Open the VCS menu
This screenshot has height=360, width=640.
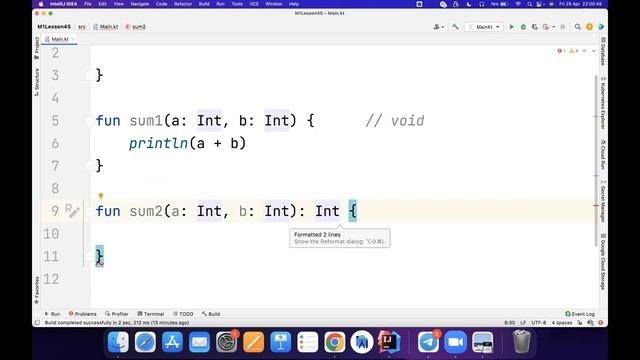click(x=254, y=4)
